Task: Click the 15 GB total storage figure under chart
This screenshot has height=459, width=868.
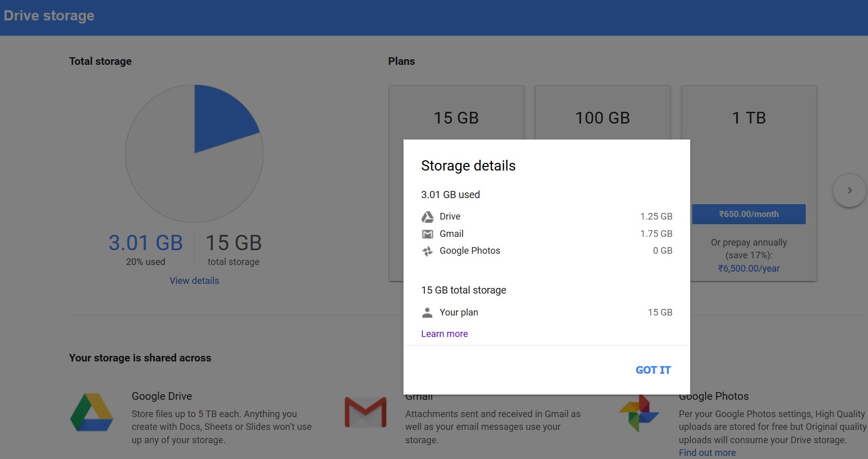Action: tap(233, 243)
